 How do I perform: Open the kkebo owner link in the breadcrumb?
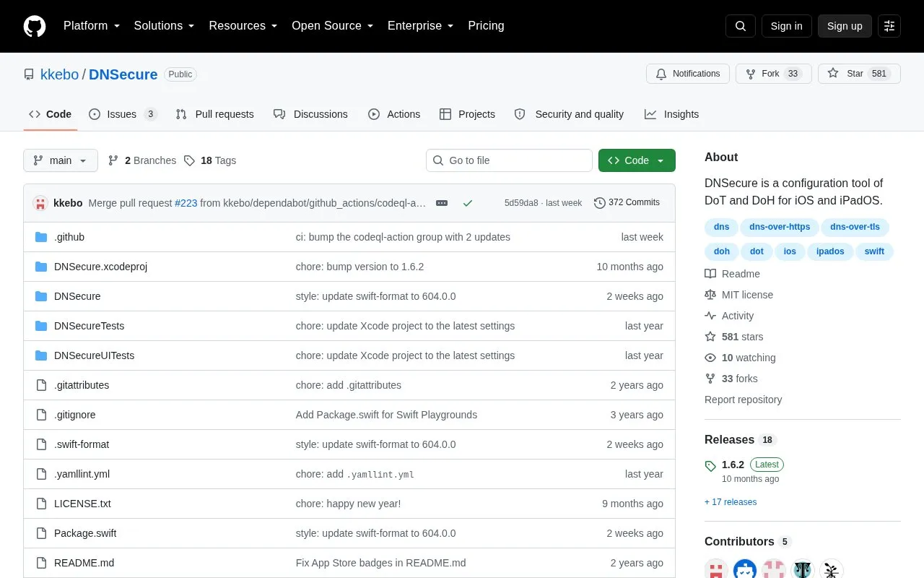pos(59,74)
